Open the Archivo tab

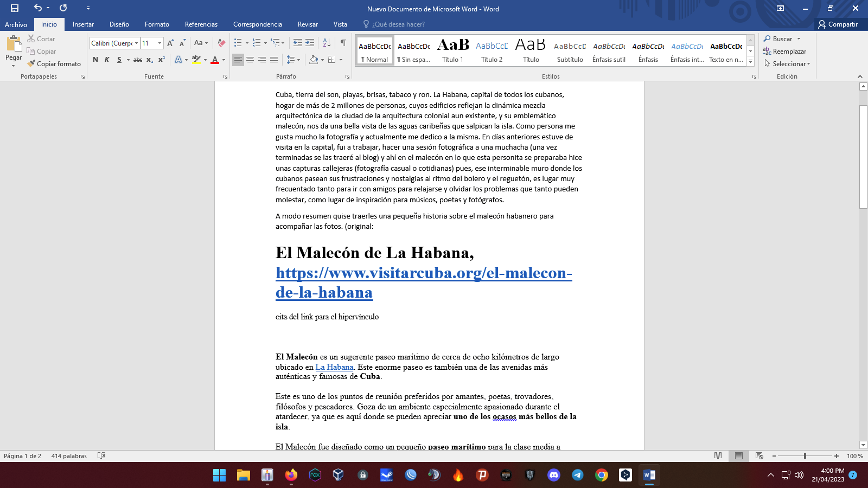(x=16, y=24)
